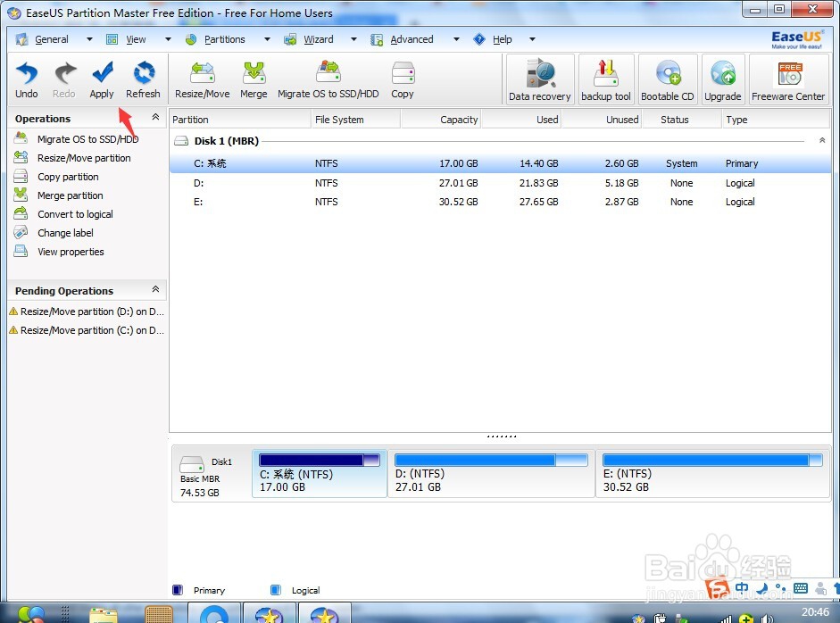Collapse the Operations panel
Image resolution: width=840 pixels, height=623 pixels.
[x=156, y=117]
